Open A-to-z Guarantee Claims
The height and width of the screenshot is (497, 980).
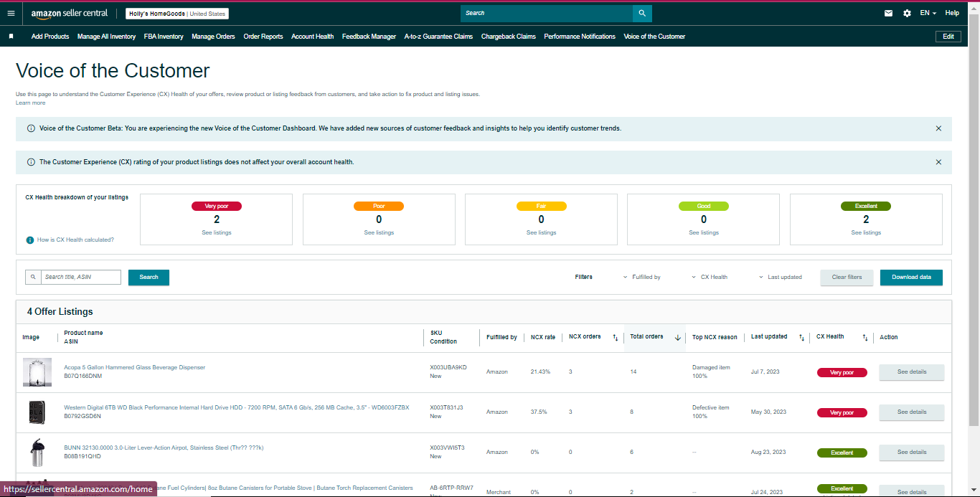tap(438, 37)
